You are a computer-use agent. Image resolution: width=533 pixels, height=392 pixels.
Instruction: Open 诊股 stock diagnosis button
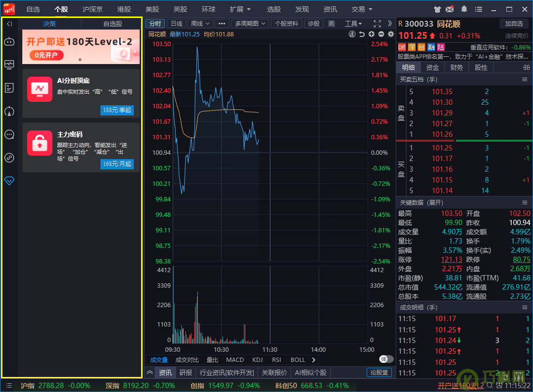coord(314,23)
